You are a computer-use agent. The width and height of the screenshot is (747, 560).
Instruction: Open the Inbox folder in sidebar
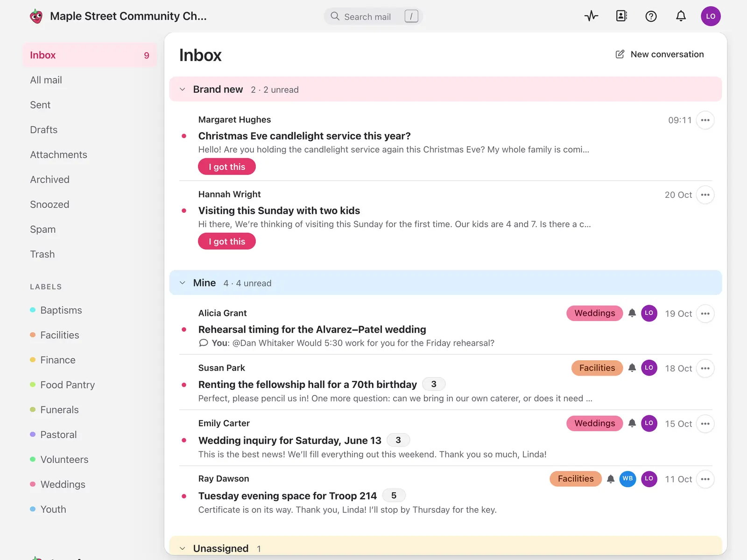pos(90,55)
